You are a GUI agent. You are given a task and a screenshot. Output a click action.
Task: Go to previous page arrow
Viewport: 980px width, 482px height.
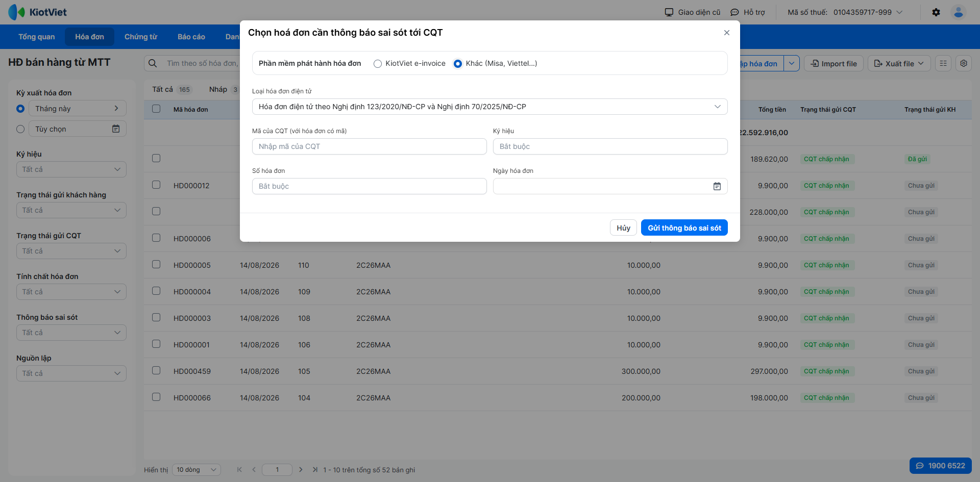[254, 470]
